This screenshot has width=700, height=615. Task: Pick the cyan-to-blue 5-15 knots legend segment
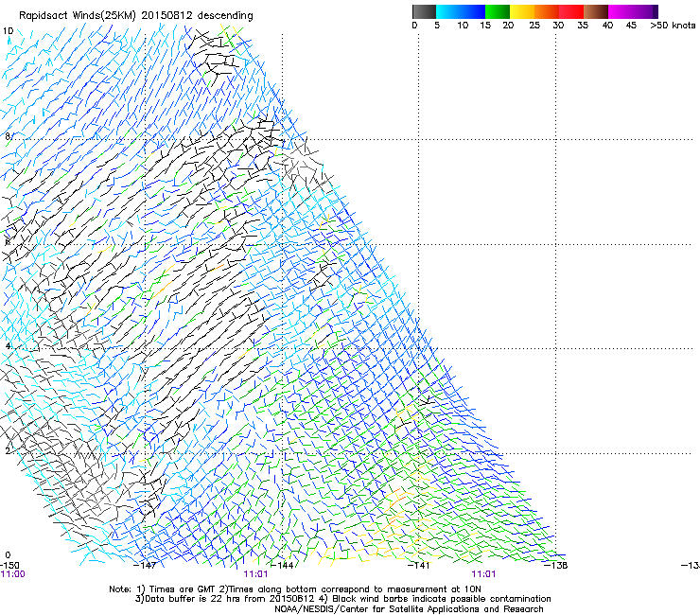[461, 11]
